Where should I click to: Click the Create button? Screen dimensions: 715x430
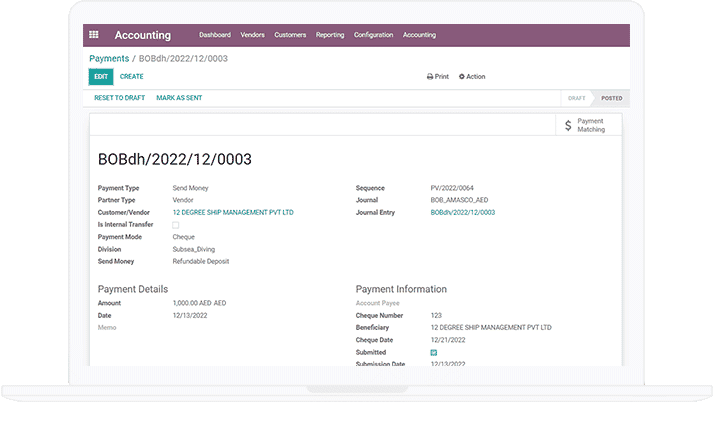tap(131, 76)
